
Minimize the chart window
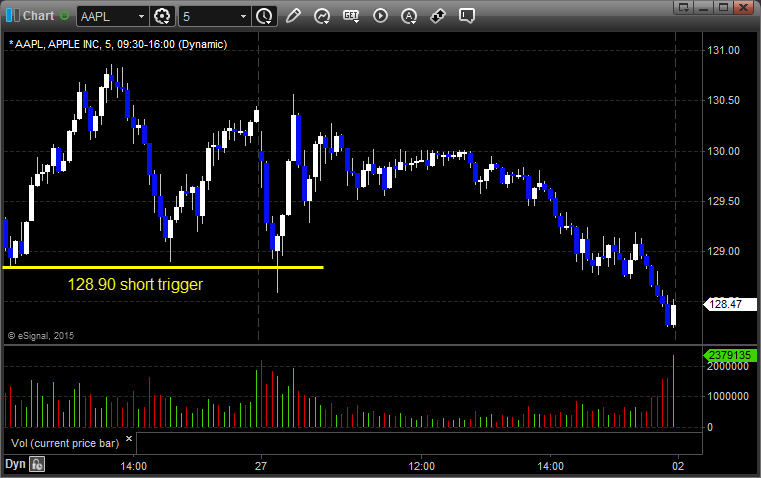pos(704,7)
